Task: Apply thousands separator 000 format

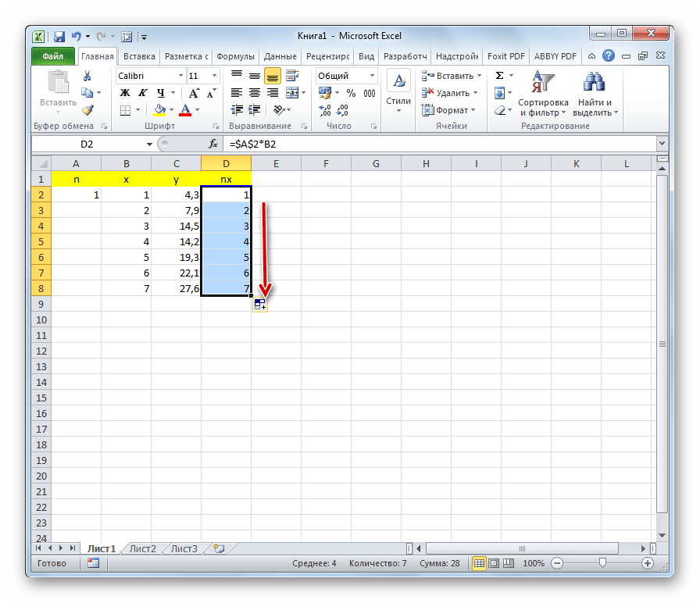Action: tap(370, 93)
